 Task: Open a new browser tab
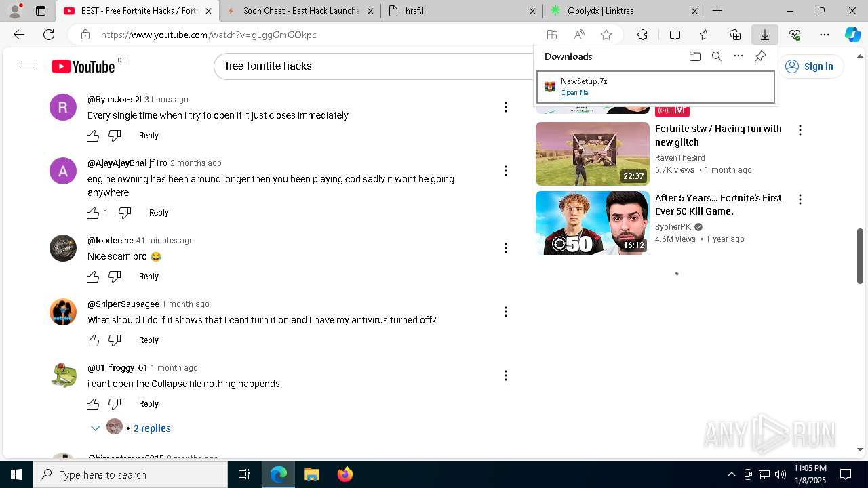(x=717, y=11)
